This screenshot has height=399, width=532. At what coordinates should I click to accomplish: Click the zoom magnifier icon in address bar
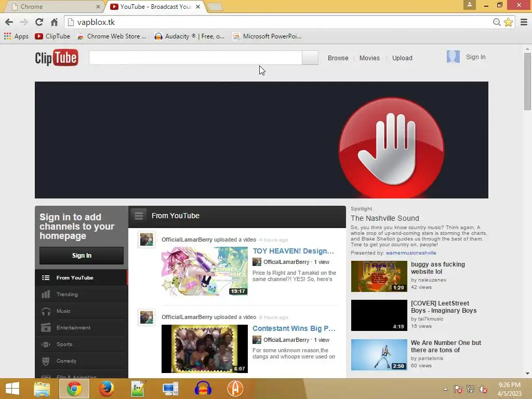tap(496, 22)
